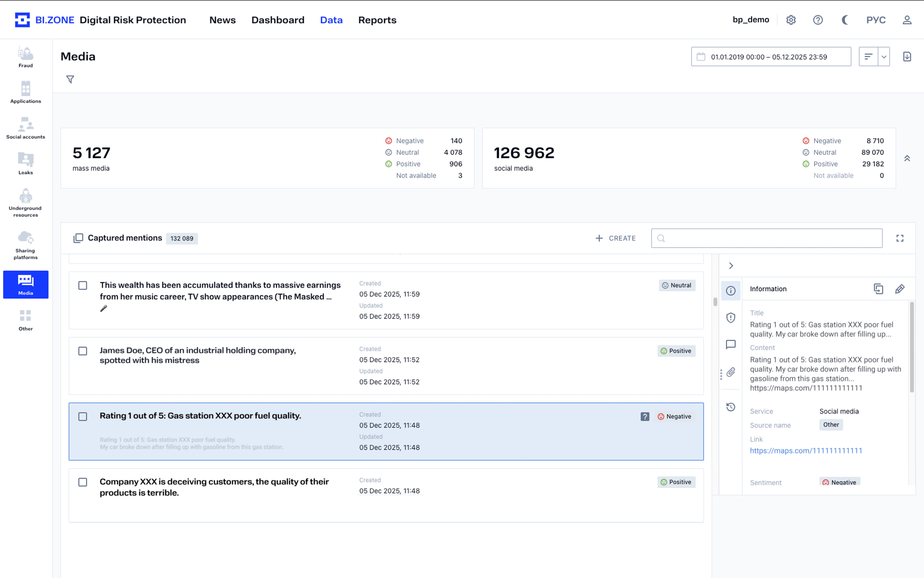This screenshot has width=924, height=578.
Task: Open the News tab
Action: pyautogui.click(x=222, y=20)
